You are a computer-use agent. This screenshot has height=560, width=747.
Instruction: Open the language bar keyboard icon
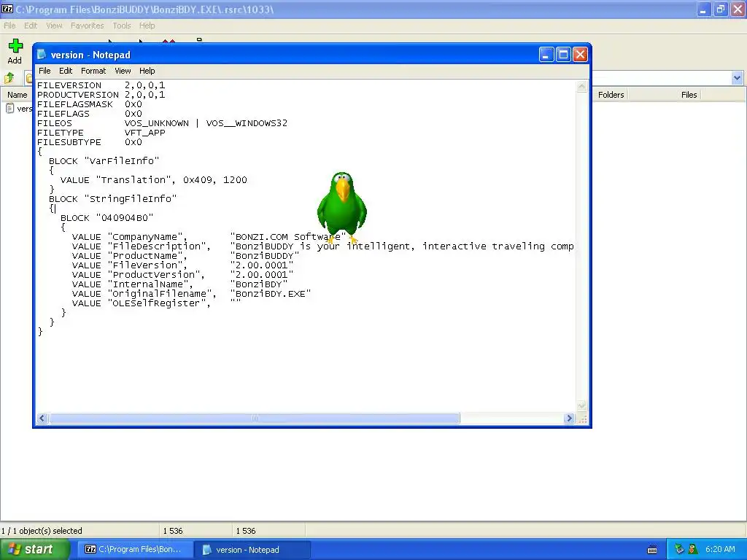click(652, 550)
